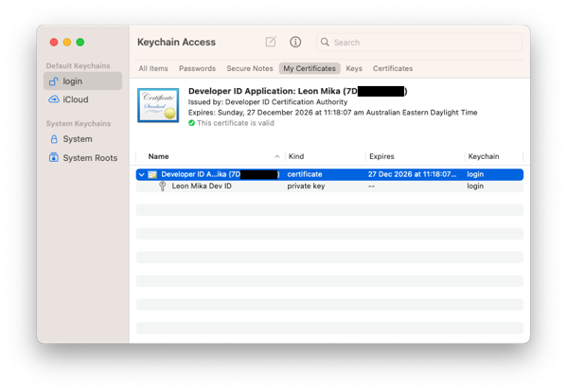Viewport: 567px width, 392px height.
Task: Click the large certificate thumbnail image
Action: 158,105
